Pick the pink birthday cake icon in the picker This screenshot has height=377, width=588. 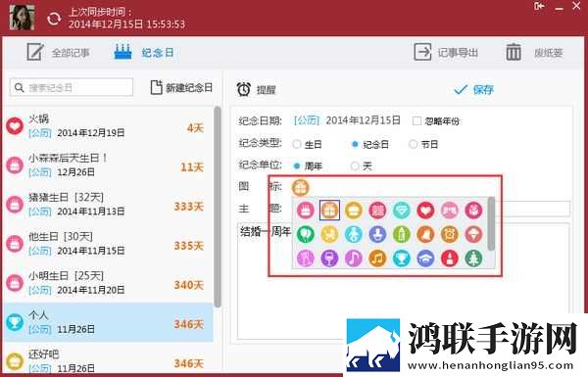(305, 211)
